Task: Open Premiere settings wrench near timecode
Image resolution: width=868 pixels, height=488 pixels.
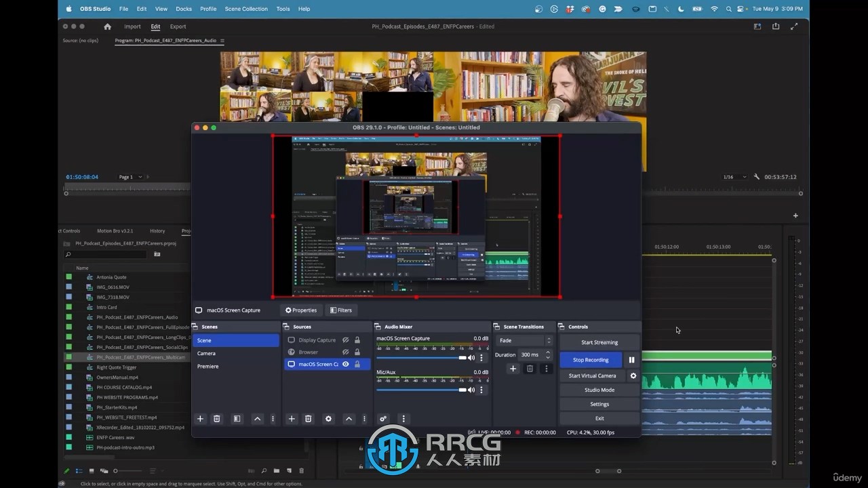Action: pyautogui.click(x=757, y=177)
